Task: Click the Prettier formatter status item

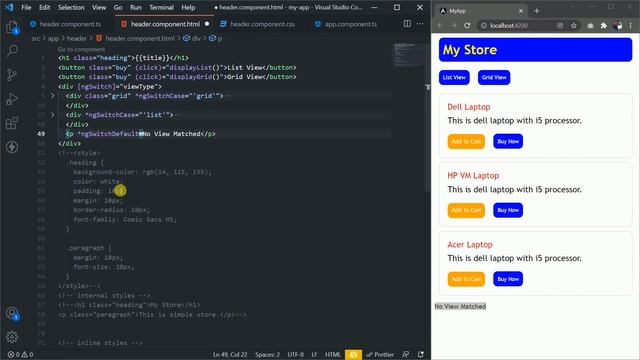Action: coord(380,354)
